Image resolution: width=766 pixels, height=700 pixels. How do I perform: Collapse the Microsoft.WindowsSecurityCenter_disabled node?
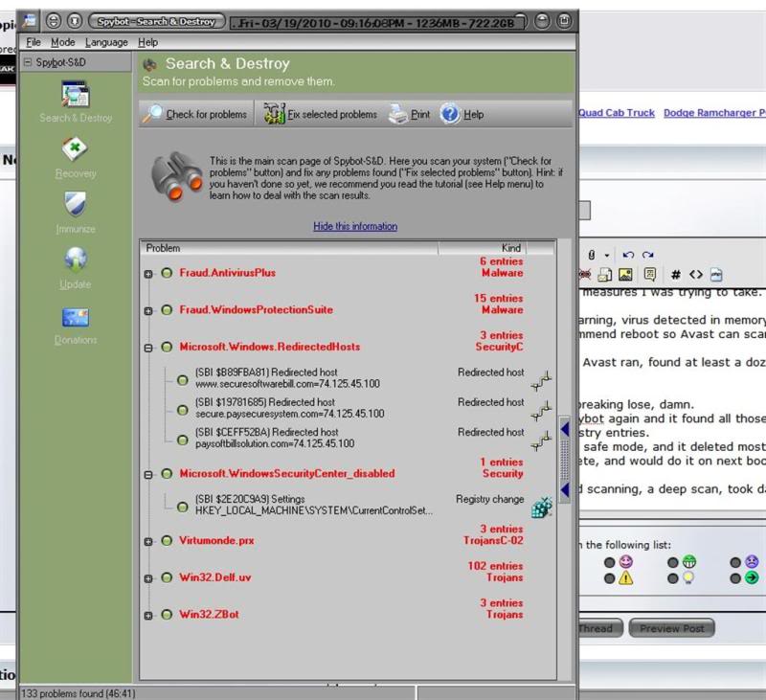(148, 475)
